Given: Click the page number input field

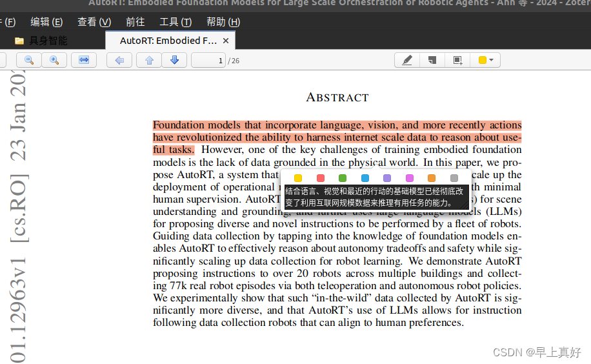Looking at the screenshot, I should (x=208, y=61).
